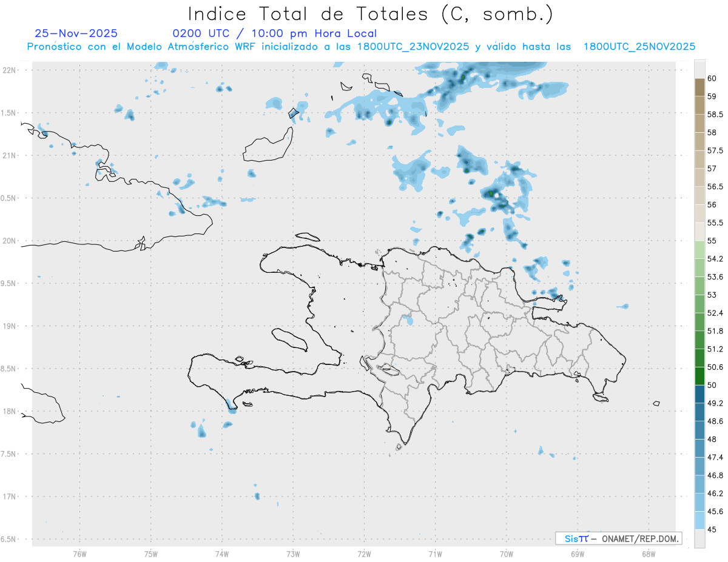The image size is (728, 562).
Task: Click the "17N" latitude label
Action: click(10, 497)
